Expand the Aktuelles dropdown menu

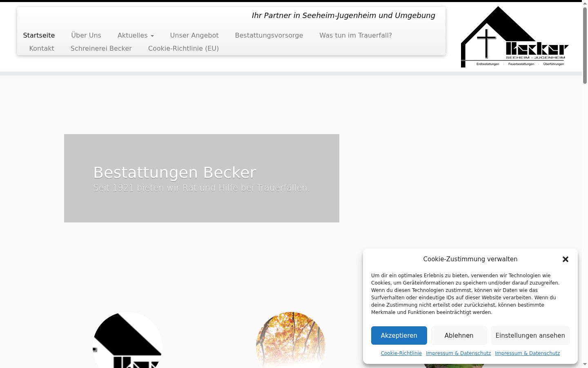[x=136, y=36]
